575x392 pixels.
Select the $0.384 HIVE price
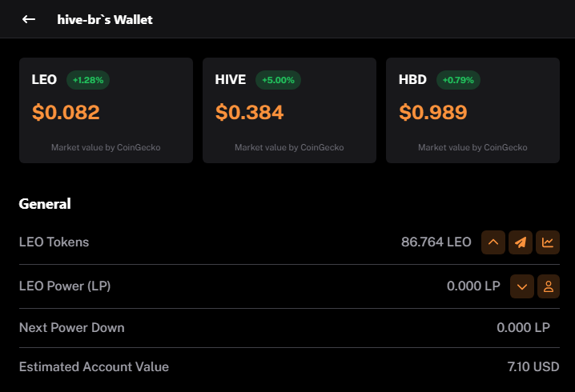pos(249,112)
